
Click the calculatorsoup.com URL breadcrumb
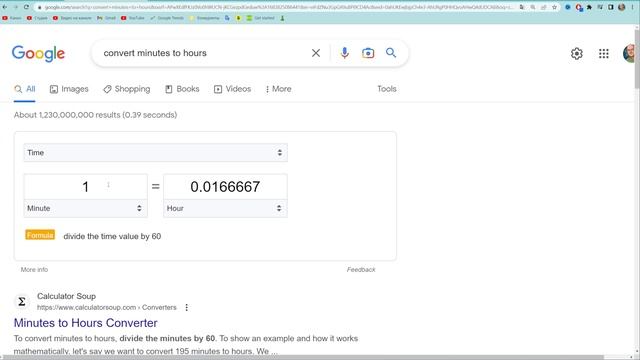107,307
